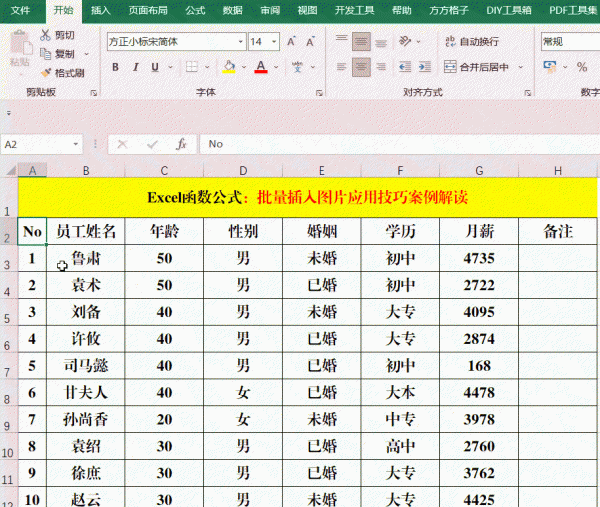The image size is (600, 507).
Task: Open the Review (审阅) tab
Action: 270,10
